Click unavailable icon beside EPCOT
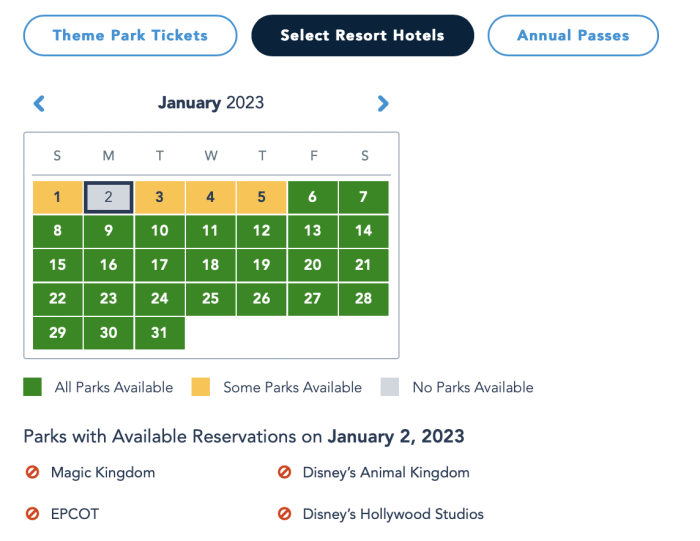700x541 pixels. [32, 514]
